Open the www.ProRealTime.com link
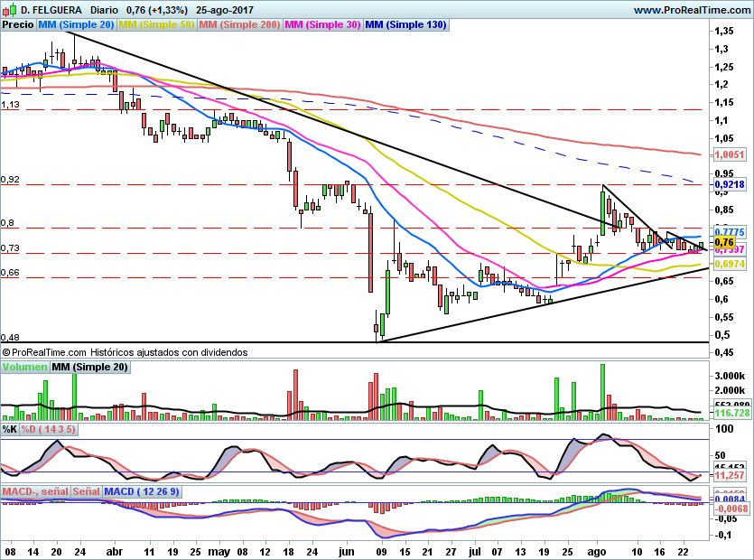 click(691, 9)
